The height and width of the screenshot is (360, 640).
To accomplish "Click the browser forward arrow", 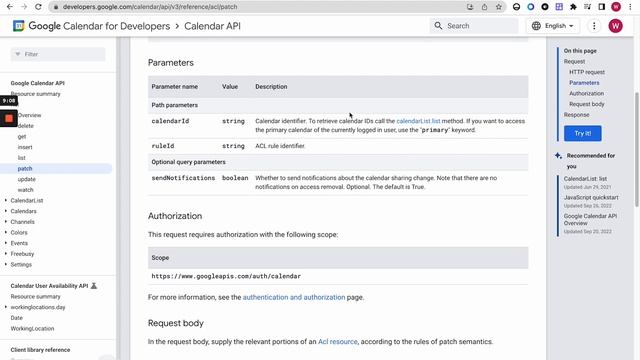I will click(24, 7).
